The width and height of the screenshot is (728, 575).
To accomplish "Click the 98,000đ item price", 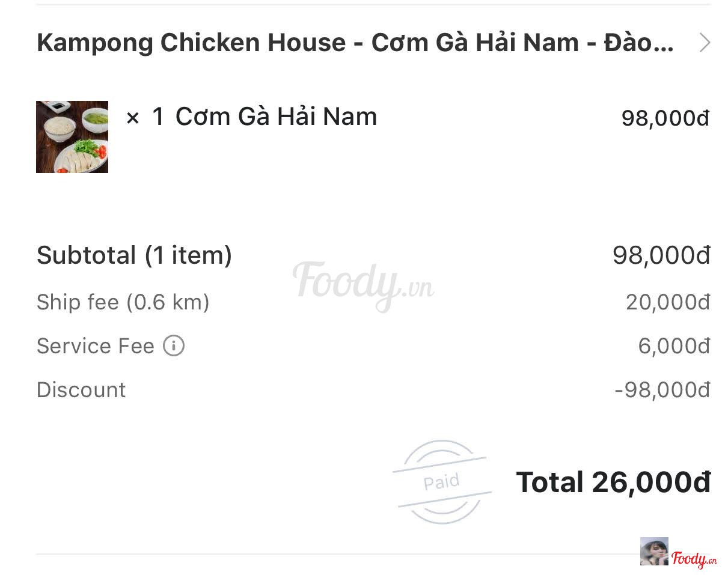I will tap(665, 118).
